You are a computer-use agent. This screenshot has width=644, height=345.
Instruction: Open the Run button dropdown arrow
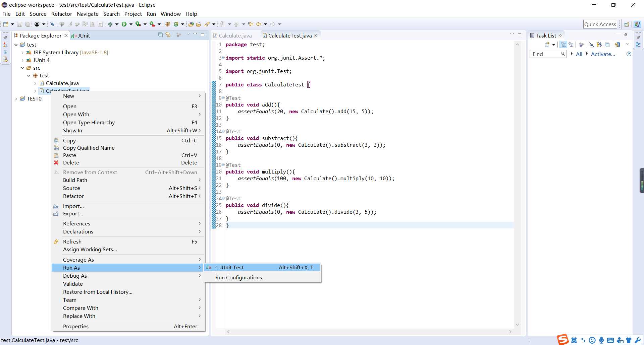point(131,24)
